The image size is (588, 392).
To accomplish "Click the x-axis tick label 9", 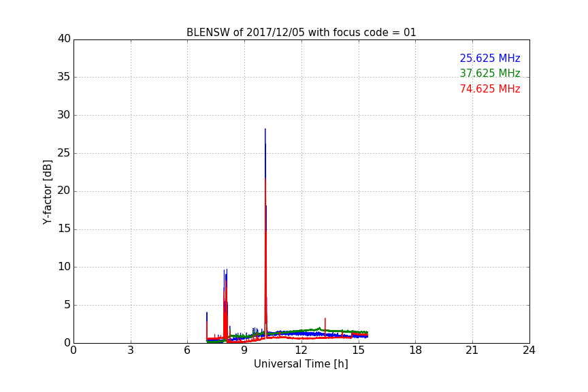I will (x=244, y=350).
